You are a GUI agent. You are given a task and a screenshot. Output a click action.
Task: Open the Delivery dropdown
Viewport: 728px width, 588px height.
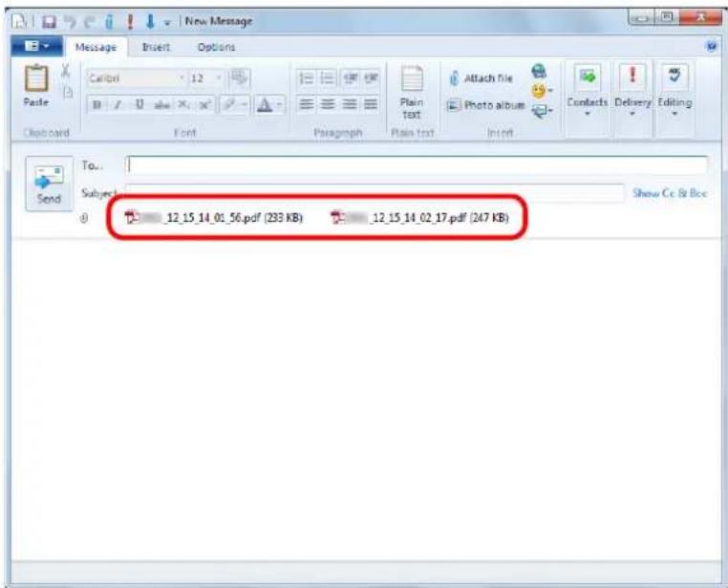click(x=632, y=91)
